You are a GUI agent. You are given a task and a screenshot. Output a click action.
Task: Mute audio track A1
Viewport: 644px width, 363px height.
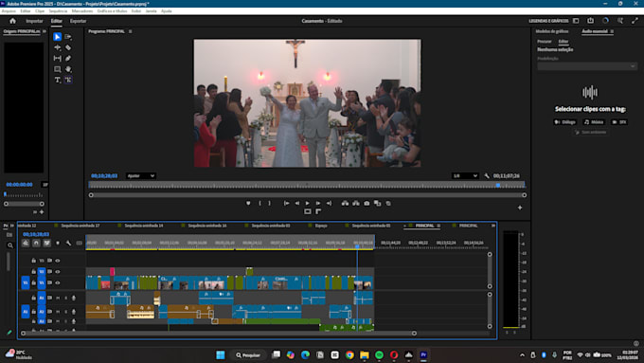coord(58,298)
